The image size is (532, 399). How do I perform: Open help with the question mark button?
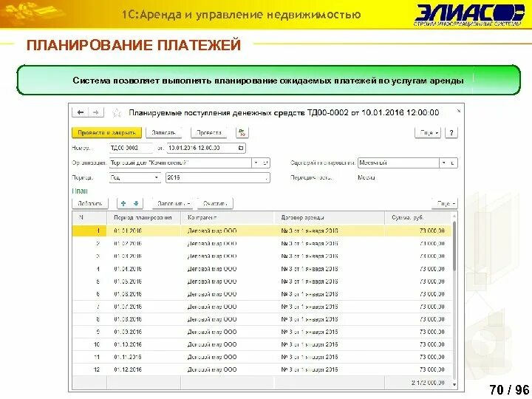[x=451, y=133]
